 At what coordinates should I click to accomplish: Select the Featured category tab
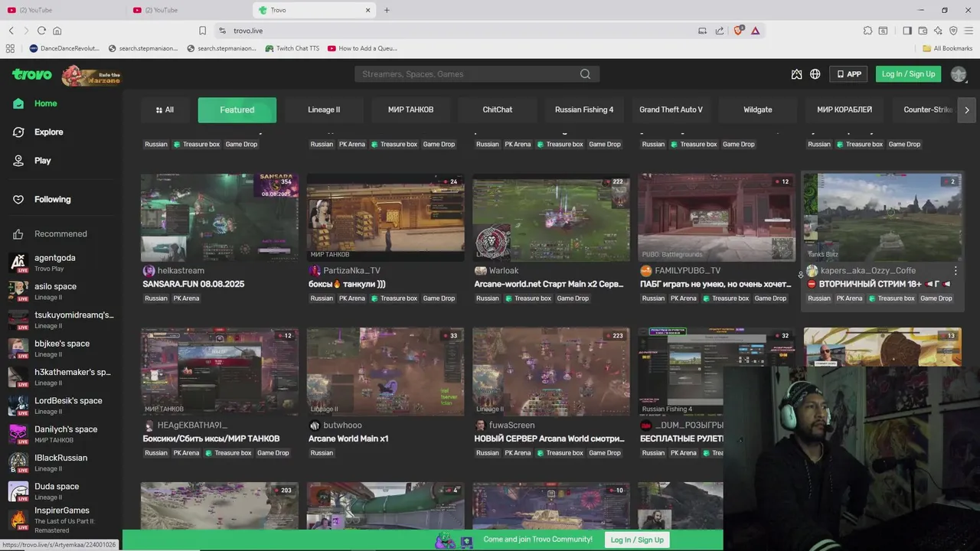237,109
